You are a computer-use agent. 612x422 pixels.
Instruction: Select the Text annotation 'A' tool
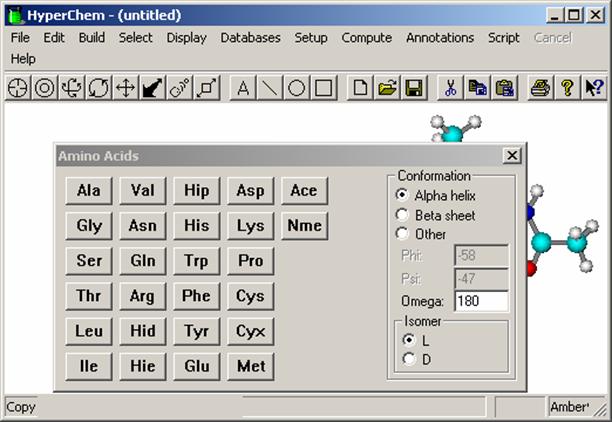[x=243, y=88]
